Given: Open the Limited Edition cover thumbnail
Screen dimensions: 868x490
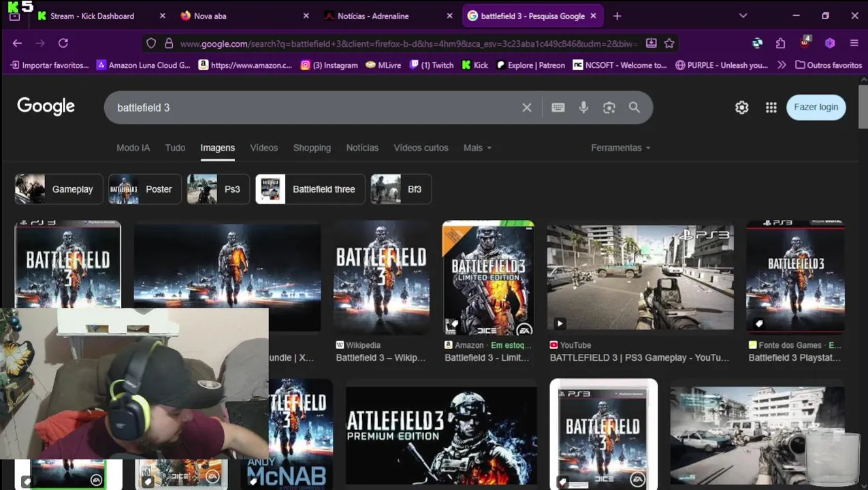Looking at the screenshot, I should (488, 278).
